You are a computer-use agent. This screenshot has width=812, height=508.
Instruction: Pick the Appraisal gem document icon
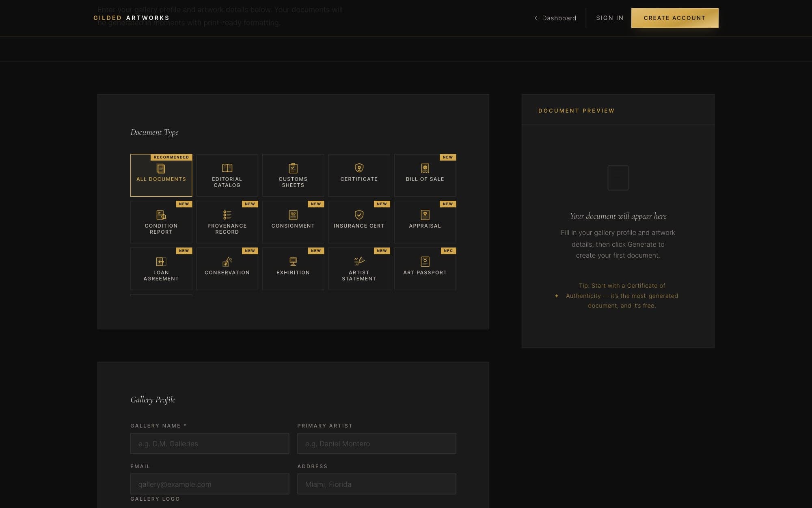pyautogui.click(x=425, y=215)
